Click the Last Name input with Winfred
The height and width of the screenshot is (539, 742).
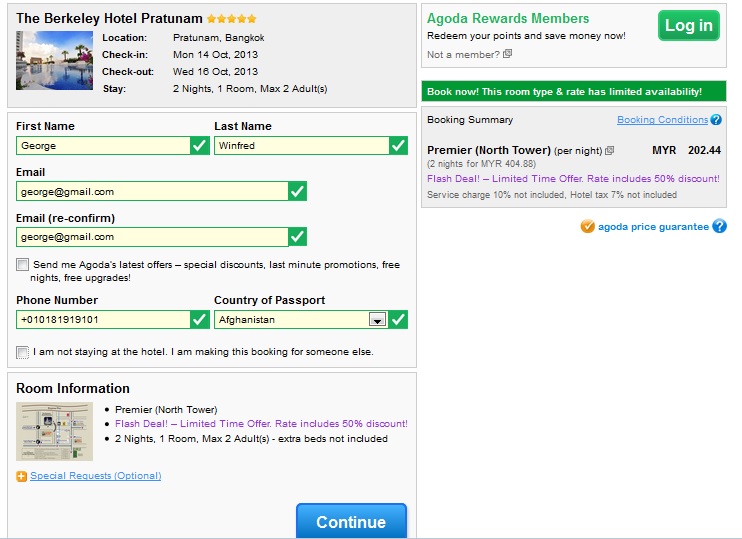(302, 145)
